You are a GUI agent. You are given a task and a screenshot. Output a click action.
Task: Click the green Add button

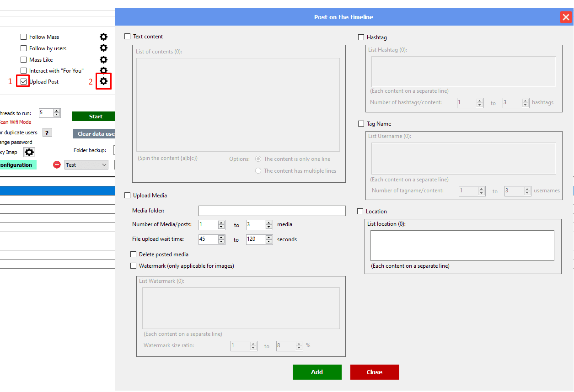coord(317,372)
